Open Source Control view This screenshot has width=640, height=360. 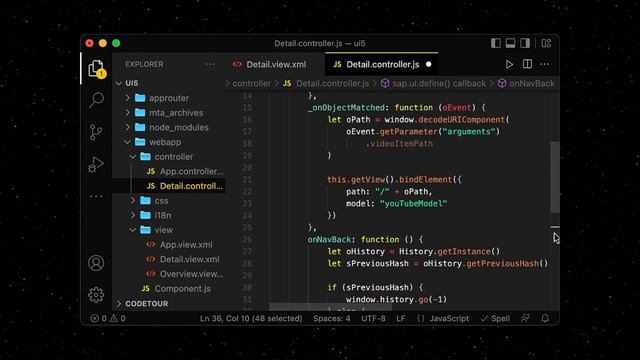point(96,132)
